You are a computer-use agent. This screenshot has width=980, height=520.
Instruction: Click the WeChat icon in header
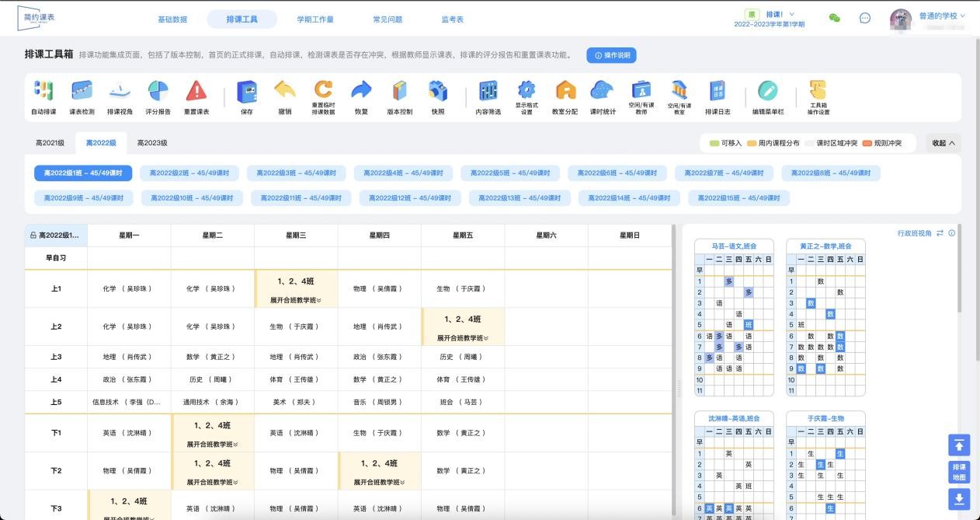835,19
